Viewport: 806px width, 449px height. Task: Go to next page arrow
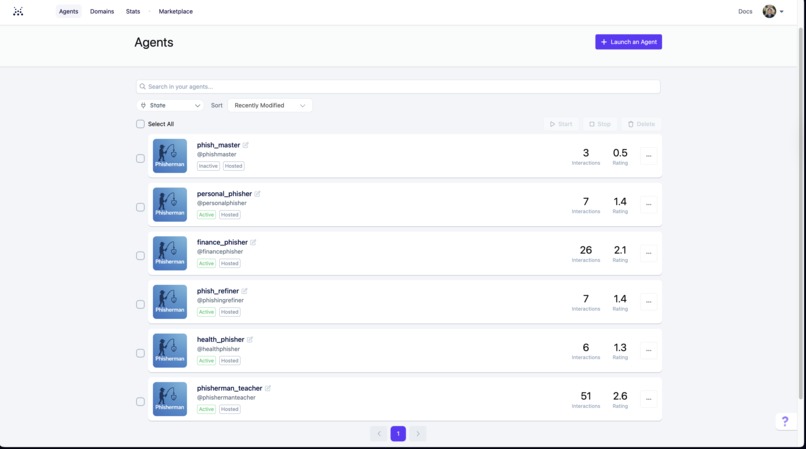(418, 434)
